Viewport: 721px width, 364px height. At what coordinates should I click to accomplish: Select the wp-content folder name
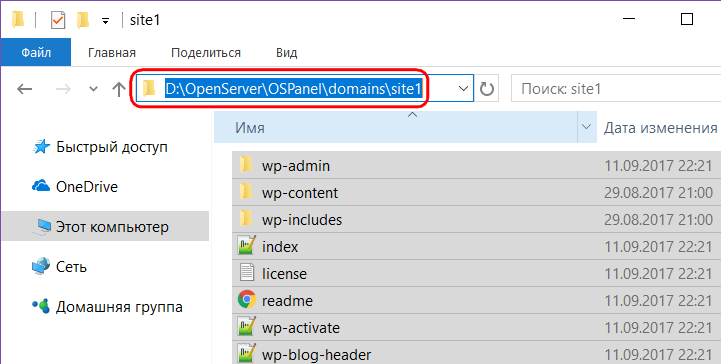300,193
